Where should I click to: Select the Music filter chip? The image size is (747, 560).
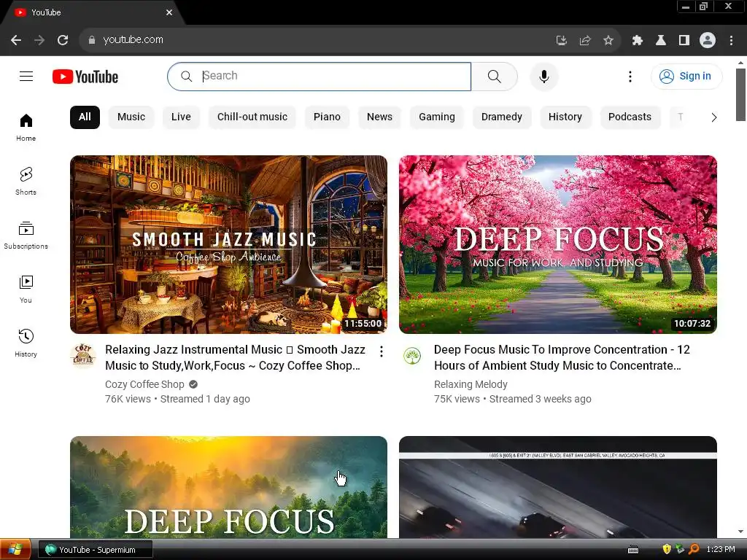coord(131,117)
